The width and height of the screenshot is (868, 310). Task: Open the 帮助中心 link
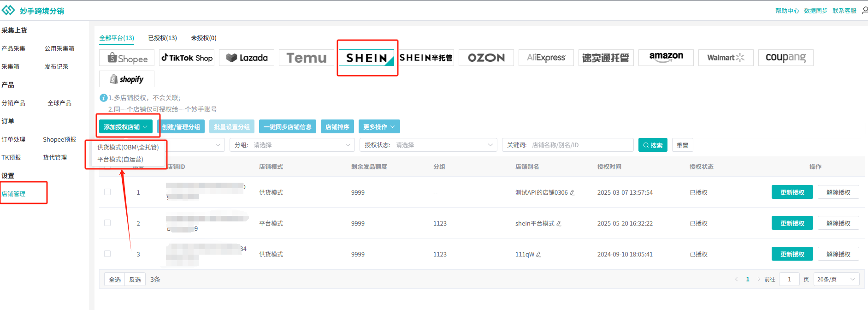(x=787, y=11)
